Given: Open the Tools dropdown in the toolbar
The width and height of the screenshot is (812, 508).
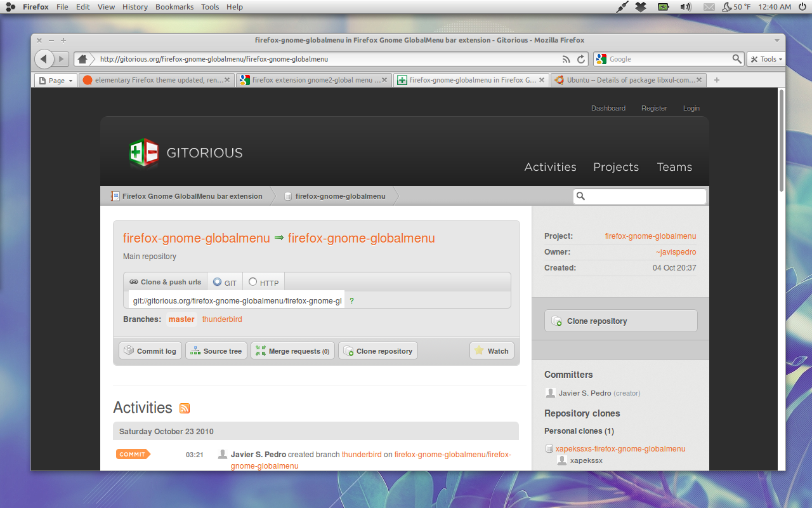Looking at the screenshot, I should (x=766, y=59).
